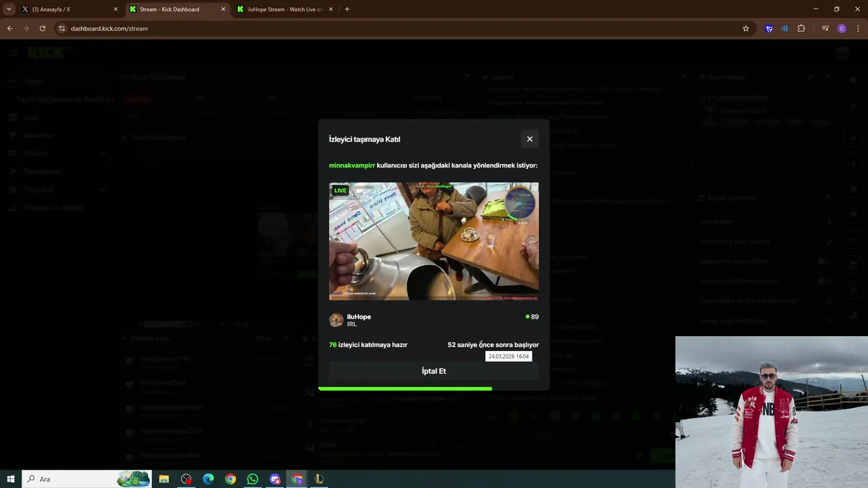The image size is (868, 488).
Task: Open Microsoft Edge from the taskbar
Action: coord(208,479)
